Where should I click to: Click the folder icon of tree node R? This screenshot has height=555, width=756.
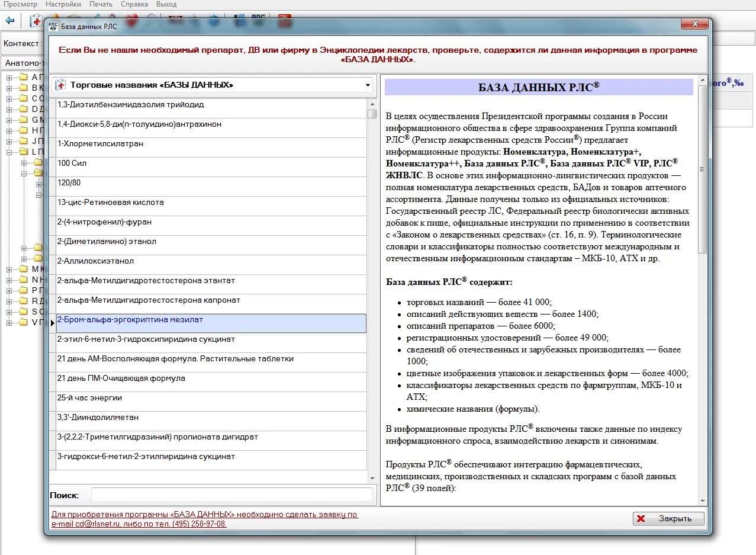23,301
